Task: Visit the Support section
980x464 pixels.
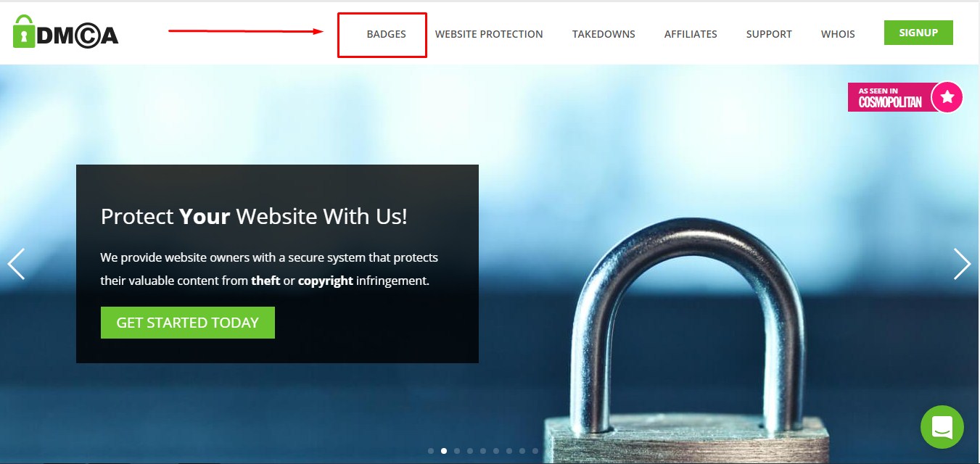Action: 769,34
